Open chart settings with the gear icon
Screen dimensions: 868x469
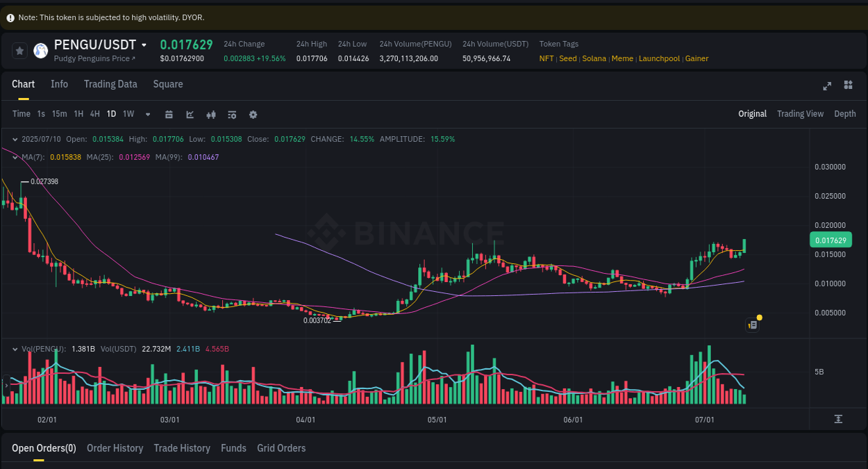coord(253,114)
